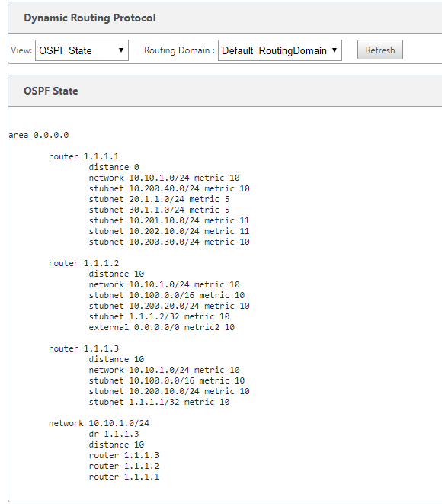Click the router 1.1.1.3 heading
Viewport: 442px width, 504px height.
pyautogui.click(x=84, y=348)
